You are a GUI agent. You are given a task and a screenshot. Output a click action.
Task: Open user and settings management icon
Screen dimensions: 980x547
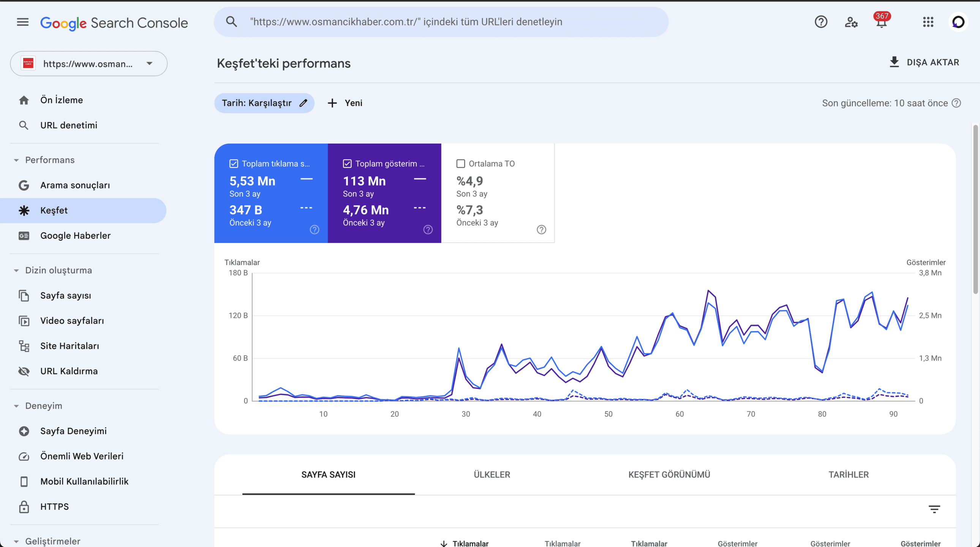click(x=851, y=22)
